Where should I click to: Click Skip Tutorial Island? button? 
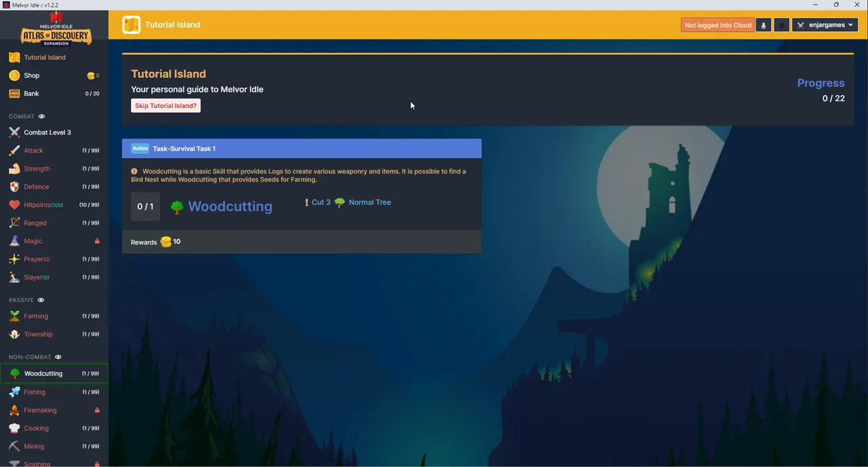coord(165,106)
